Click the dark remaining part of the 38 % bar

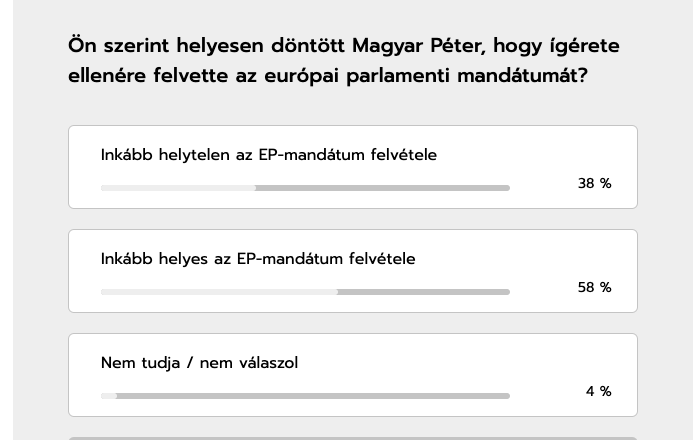click(x=383, y=188)
